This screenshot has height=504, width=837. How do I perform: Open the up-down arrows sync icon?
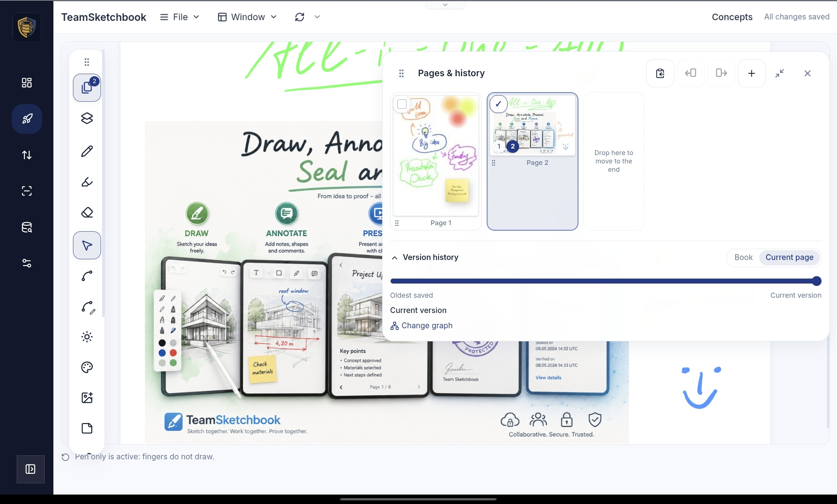tap(27, 155)
